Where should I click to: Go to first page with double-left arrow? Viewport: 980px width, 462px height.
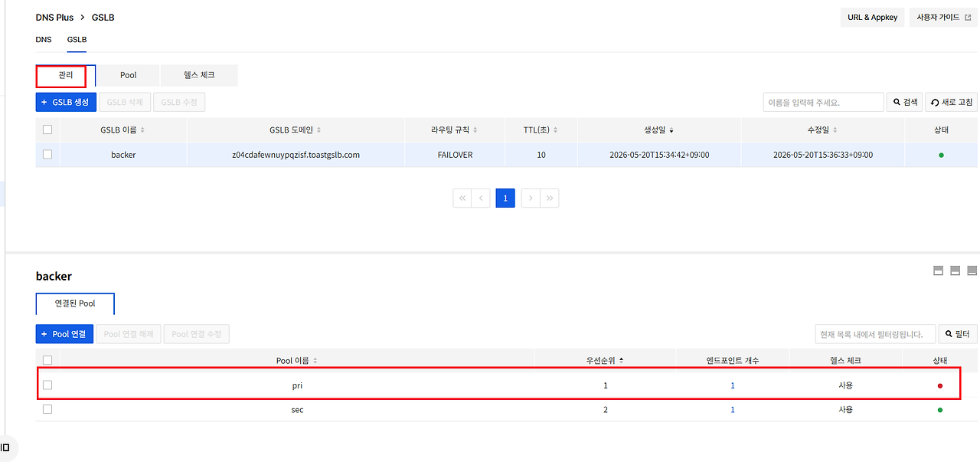[462, 198]
